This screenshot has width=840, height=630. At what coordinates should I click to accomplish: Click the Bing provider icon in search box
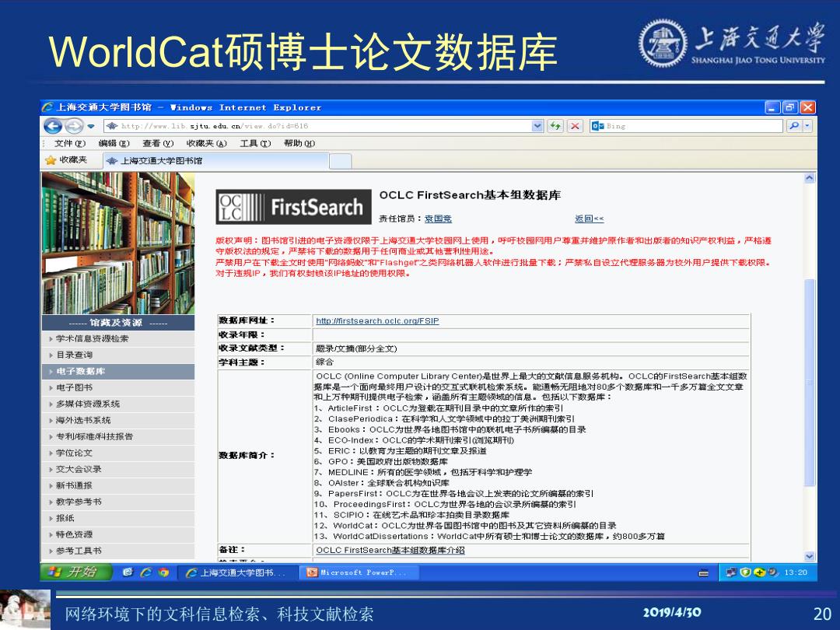point(597,126)
